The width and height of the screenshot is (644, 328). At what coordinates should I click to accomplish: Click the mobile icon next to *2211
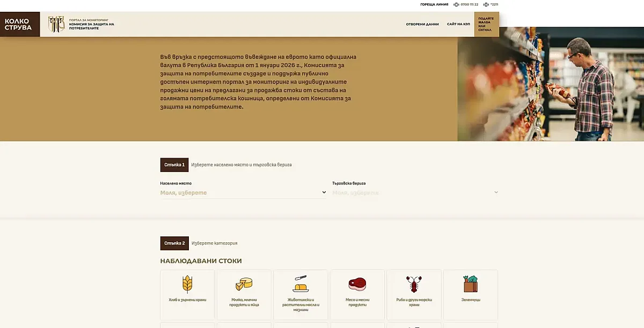tap(486, 4)
